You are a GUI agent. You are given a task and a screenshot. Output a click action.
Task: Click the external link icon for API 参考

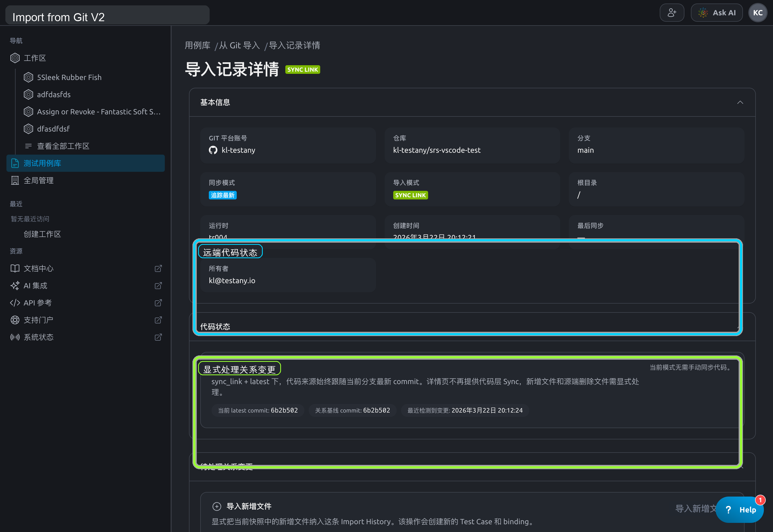158,303
